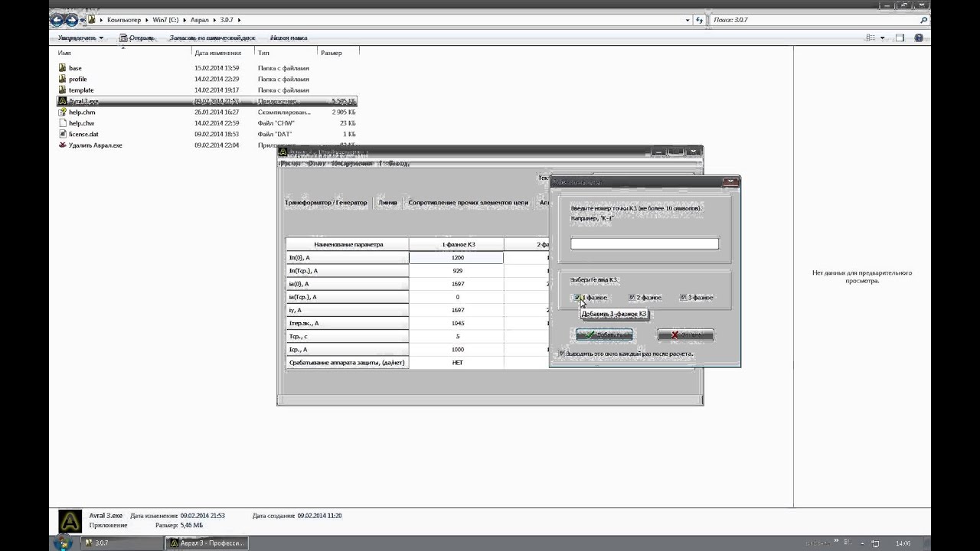Open the Трансформатор / Генератор tab

(x=326, y=203)
